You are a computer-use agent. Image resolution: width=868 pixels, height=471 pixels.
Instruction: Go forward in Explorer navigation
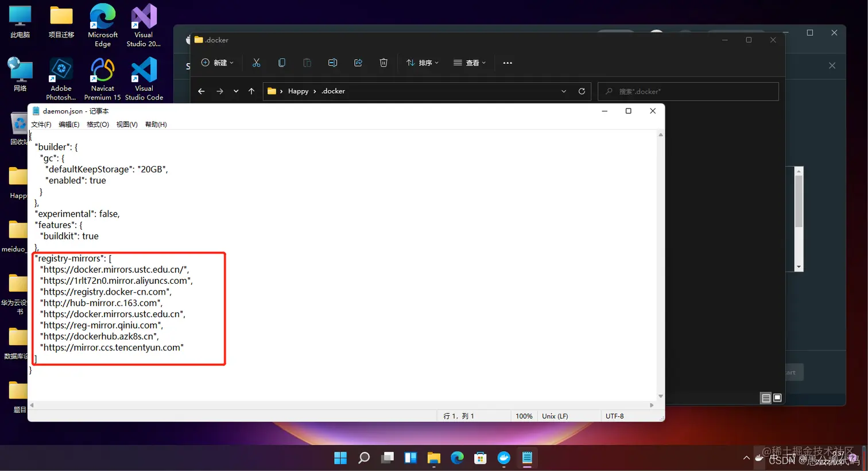pyautogui.click(x=220, y=91)
